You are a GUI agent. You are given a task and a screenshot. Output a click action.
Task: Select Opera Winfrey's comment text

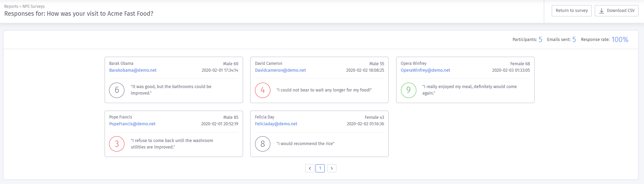469,90
